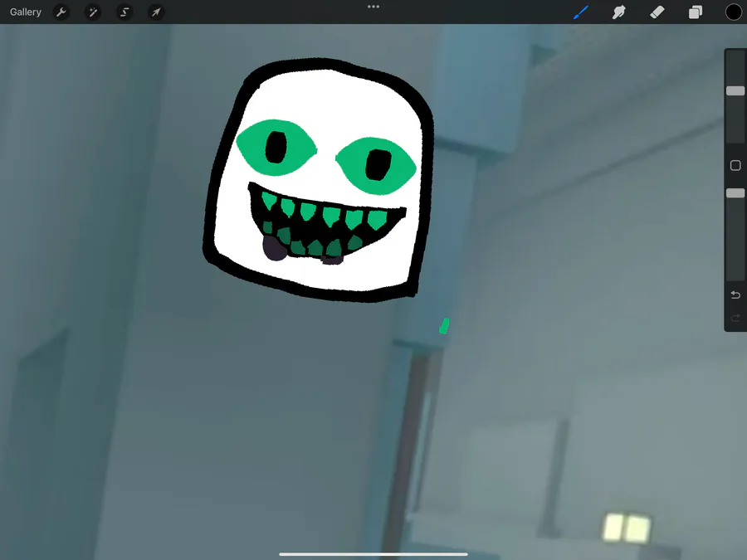The height and width of the screenshot is (560, 747).
Task: Tap the square Modify button in sidebar
Action: tap(735, 165)
